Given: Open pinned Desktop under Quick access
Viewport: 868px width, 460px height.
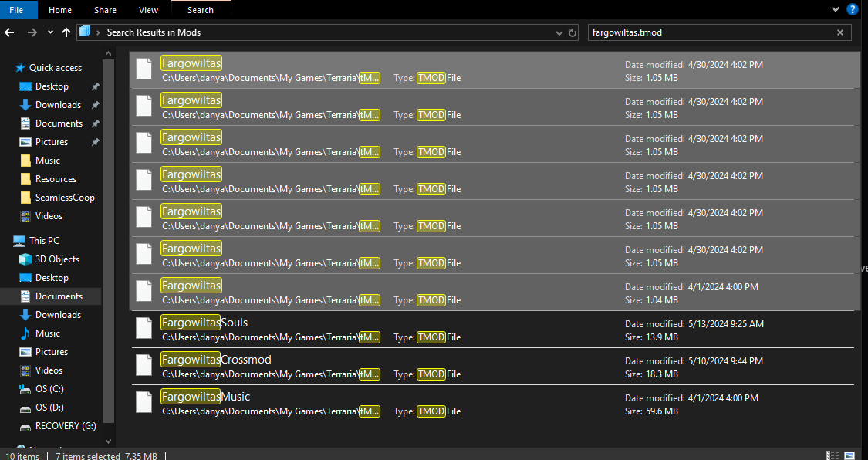Looking at the screenshot, I should click(x=52, y=86).
